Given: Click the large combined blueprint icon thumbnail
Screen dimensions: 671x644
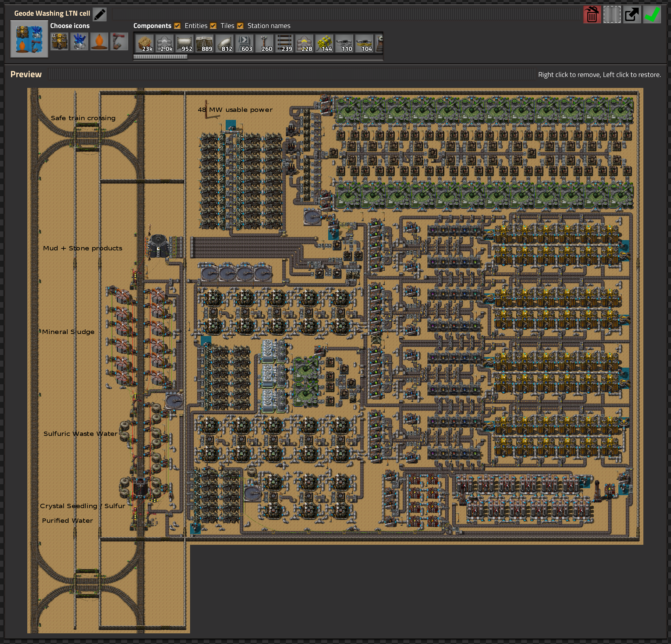Looking at the screenshot, I should (29, 39).
